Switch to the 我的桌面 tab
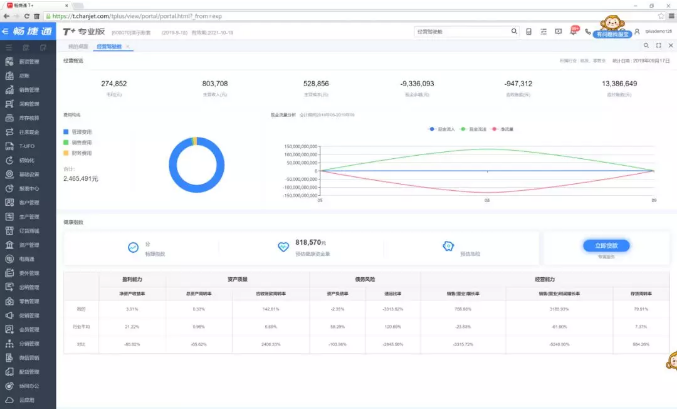This screenshot has height=409, width=678. [x=78, y=46]
